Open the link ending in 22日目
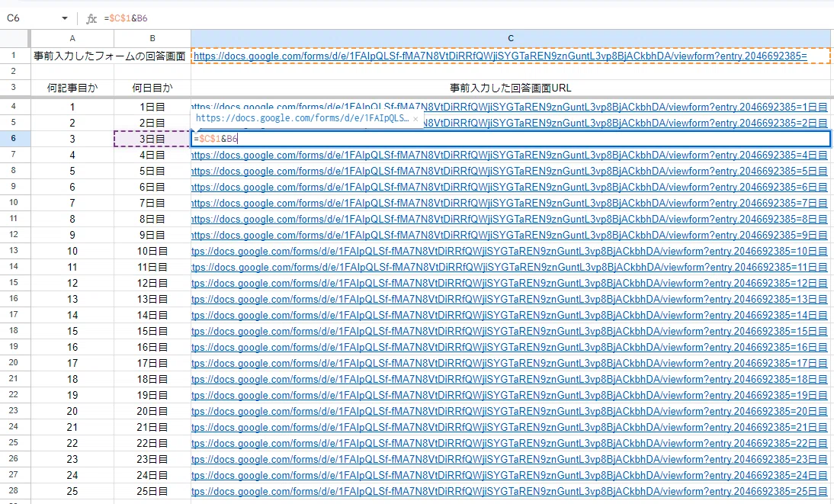The height and width of the screenshot is (504, 834). [x=509, y=443]
